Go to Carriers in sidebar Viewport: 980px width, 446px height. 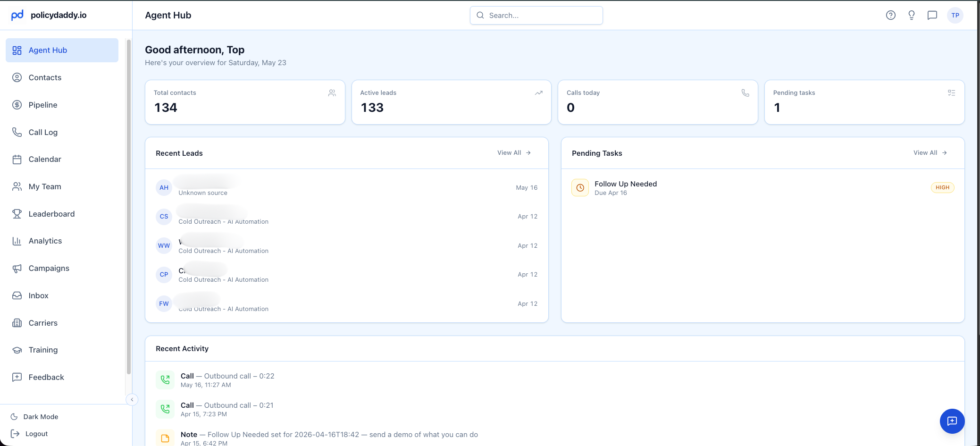point(62,323)
